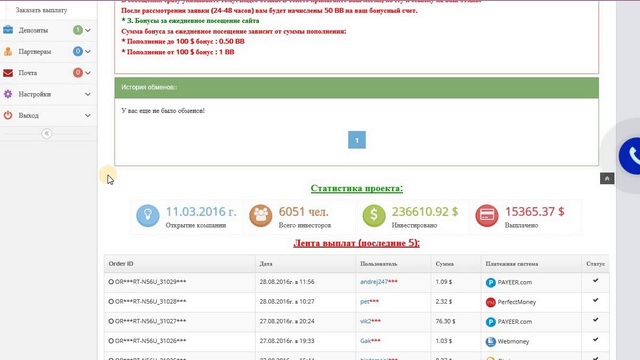Viewport: 640px width, 360px height.
Task: Click the 15365.37 $ paid value
Action: [534, 211]
